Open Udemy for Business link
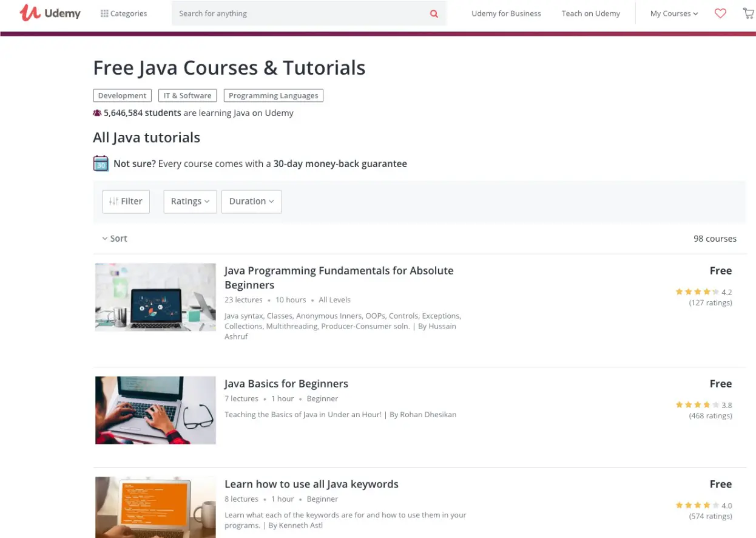Screen dimensions: 756x538 (506, 13)
